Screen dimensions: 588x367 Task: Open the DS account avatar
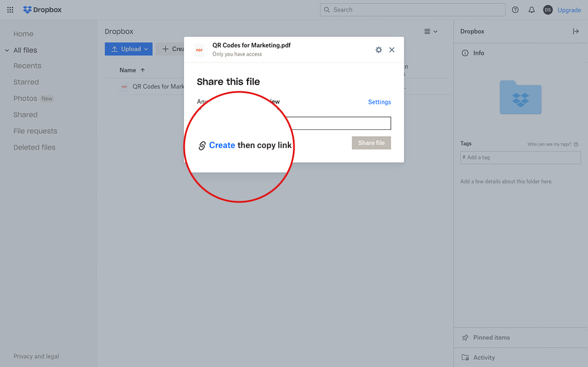(547, 10)
